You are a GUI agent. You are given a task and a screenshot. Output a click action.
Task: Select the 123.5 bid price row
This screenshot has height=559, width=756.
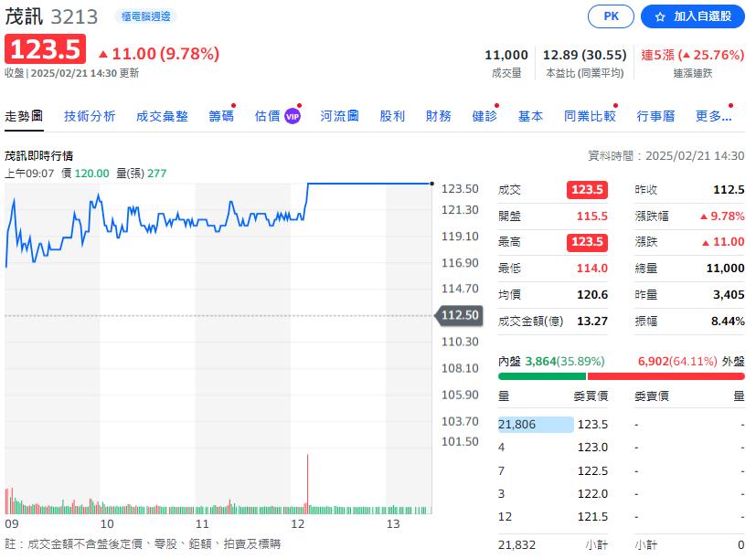click(x=592, y=424)
